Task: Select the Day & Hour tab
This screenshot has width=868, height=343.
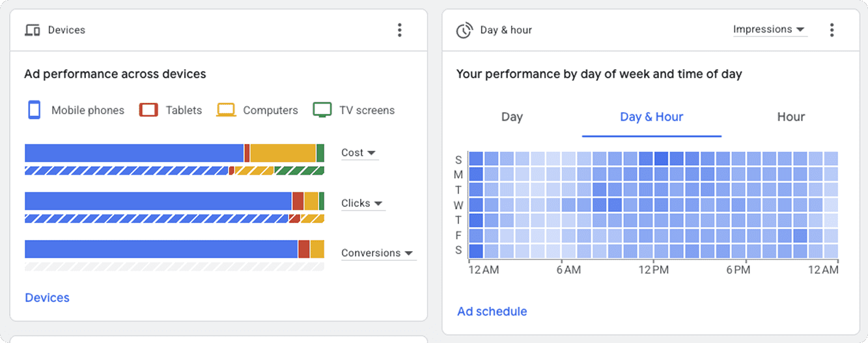Action: tap(651, 117)
